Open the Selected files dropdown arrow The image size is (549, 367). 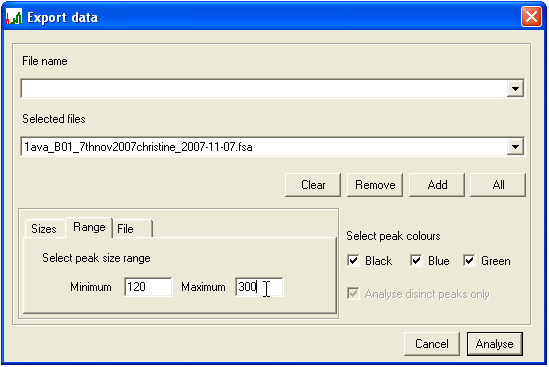[x=515, y=147]
